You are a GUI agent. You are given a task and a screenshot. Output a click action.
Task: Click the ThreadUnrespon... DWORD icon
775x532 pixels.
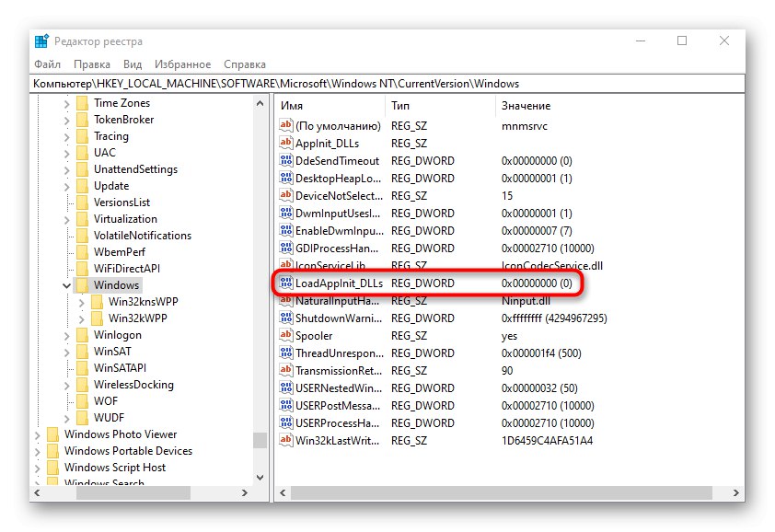(286, 353)
